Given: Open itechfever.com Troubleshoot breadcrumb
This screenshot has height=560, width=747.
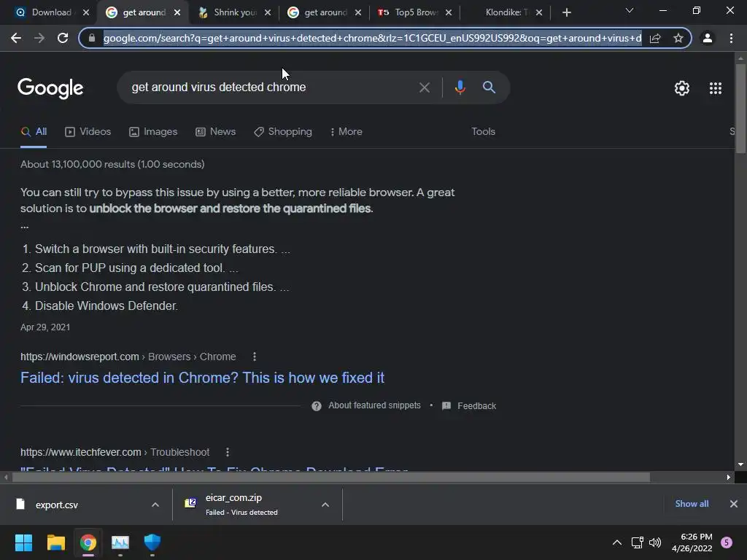Looking at the screenshot, I should 180,452.
